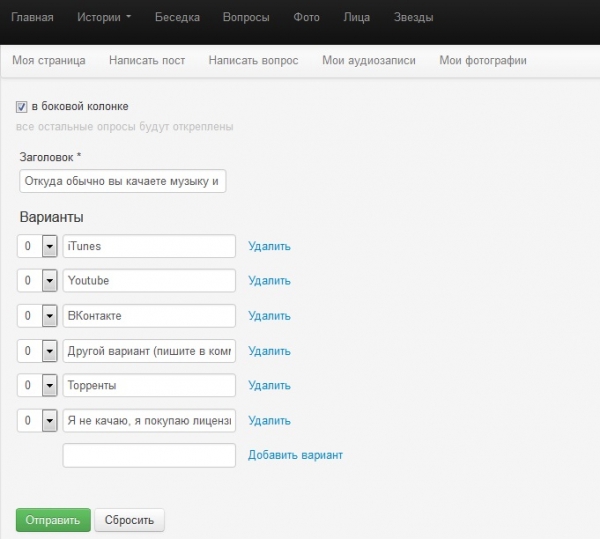Open order dropdown for Другой вариант option
Viewport: 600px width, 539px height.
[38, 351]
